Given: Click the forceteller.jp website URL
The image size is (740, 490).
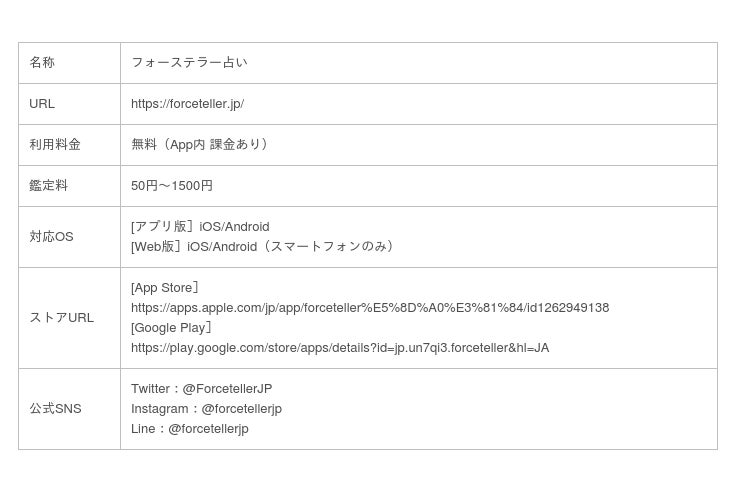Looking at the screenshot, I should pos(187,104).
